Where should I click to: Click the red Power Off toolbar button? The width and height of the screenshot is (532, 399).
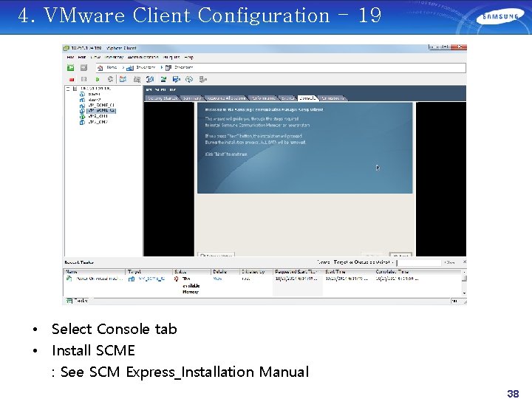pos(72,79)
